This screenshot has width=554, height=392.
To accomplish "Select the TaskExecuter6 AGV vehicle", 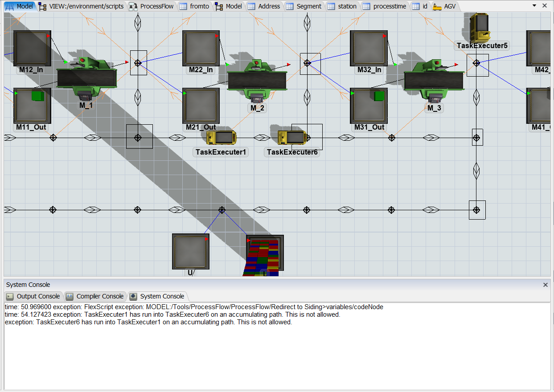I will coord(291,138).
